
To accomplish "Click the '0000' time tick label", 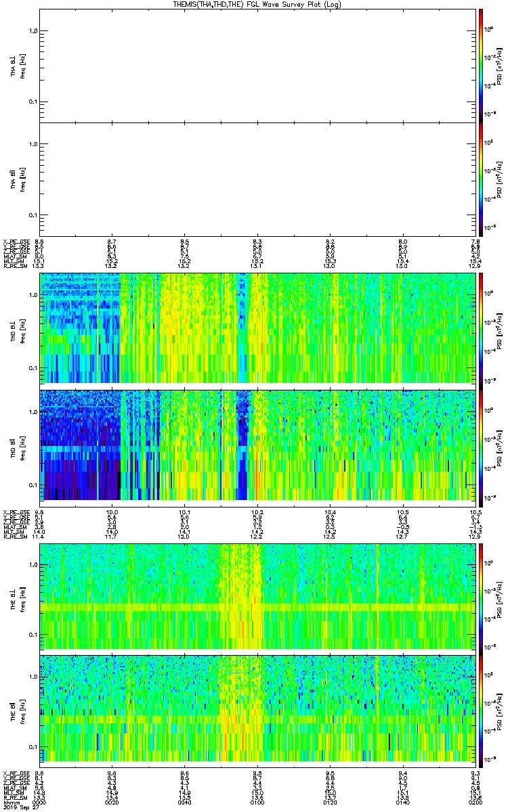I will click(x=40, y=803).
